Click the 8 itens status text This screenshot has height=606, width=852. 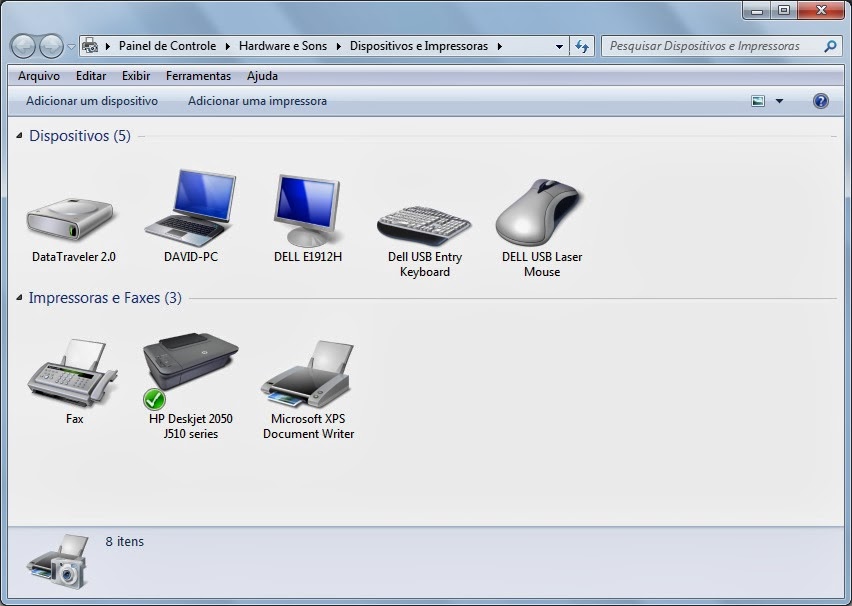coord(124,541)
